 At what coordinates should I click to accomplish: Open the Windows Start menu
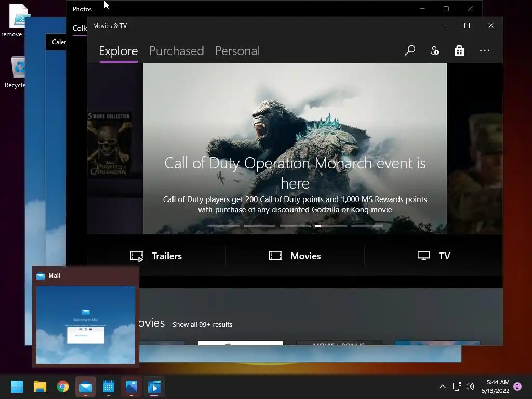[x=17, y=387]
